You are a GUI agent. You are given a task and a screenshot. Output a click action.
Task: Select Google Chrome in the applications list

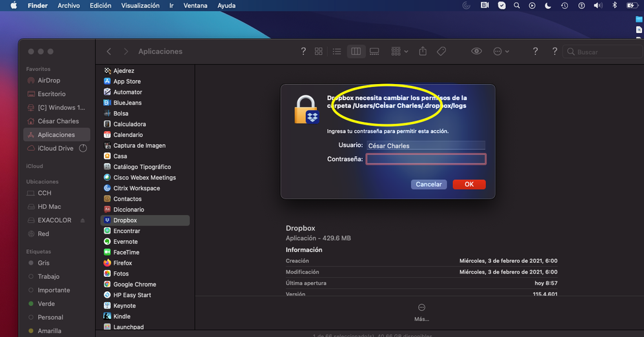pos(145,285)
